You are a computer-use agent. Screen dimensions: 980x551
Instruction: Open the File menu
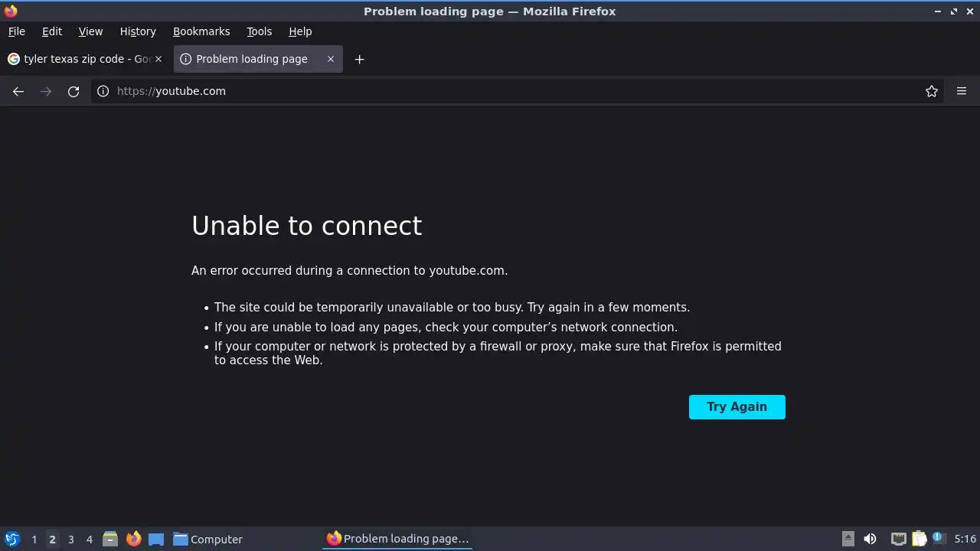click(x=16, y=31)
